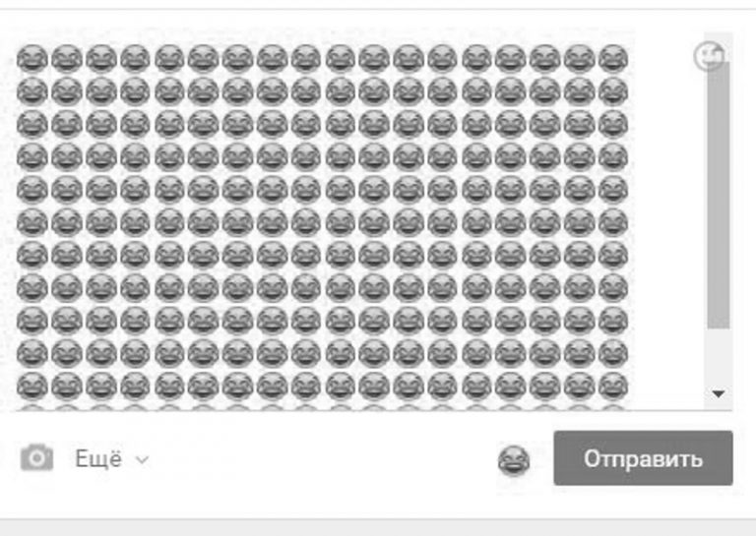Click the first emoji in sixth row

32,222
